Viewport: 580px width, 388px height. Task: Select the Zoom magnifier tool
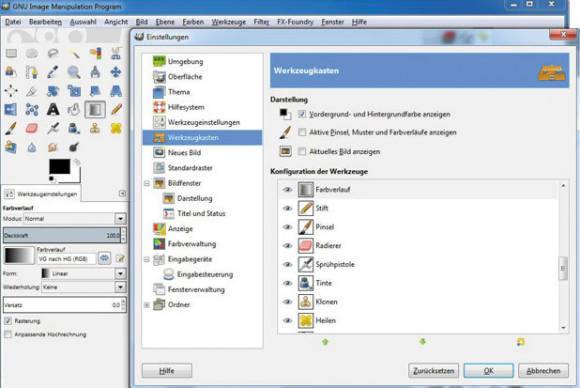click(74, 72)
